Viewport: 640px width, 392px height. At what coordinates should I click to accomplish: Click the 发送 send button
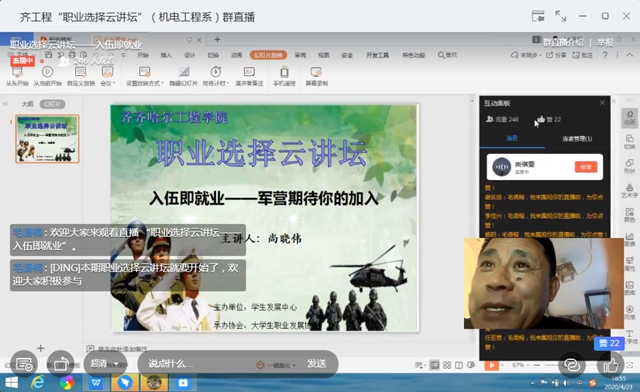(x=317, y=363)
